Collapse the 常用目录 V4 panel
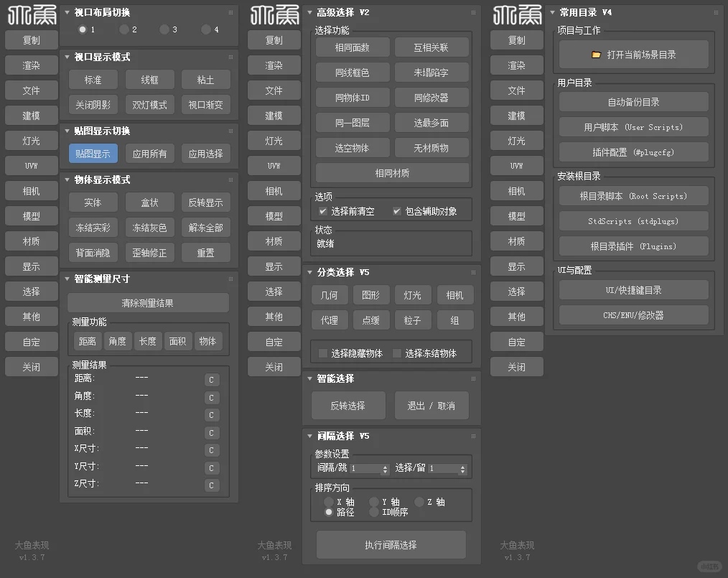728x578 pixels. (x=551, y=12)
